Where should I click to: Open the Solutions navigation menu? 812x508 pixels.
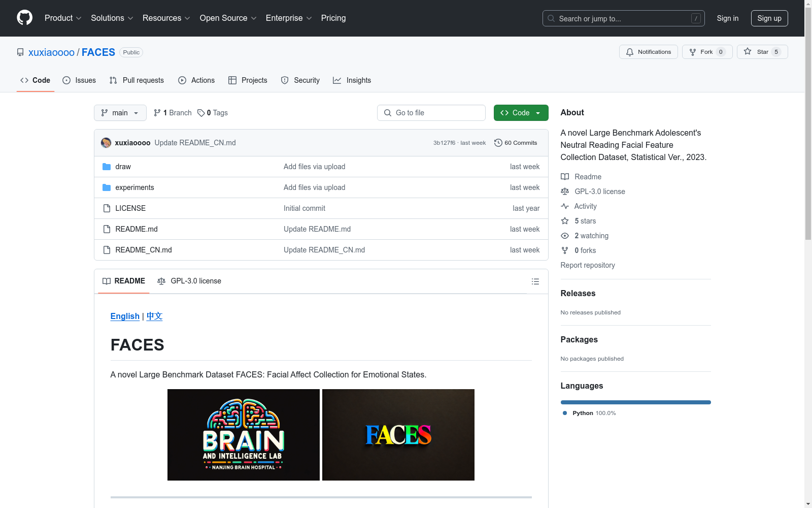[112, 18]
